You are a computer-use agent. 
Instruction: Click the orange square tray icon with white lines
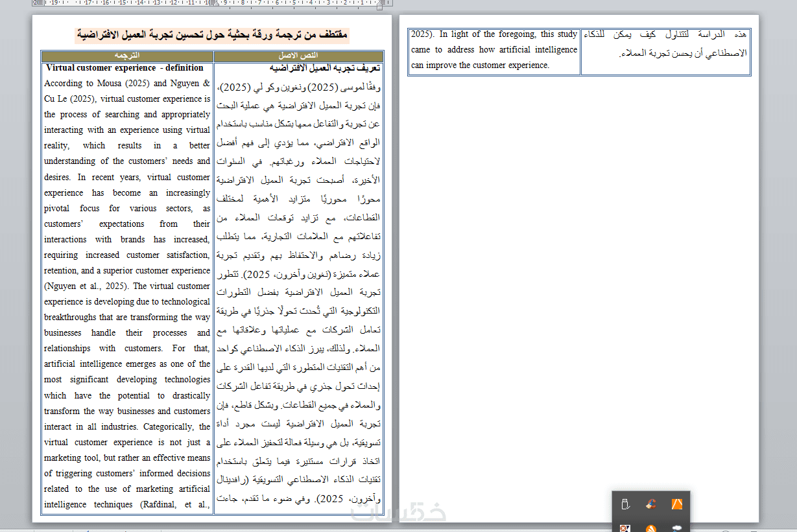[676, 504]
